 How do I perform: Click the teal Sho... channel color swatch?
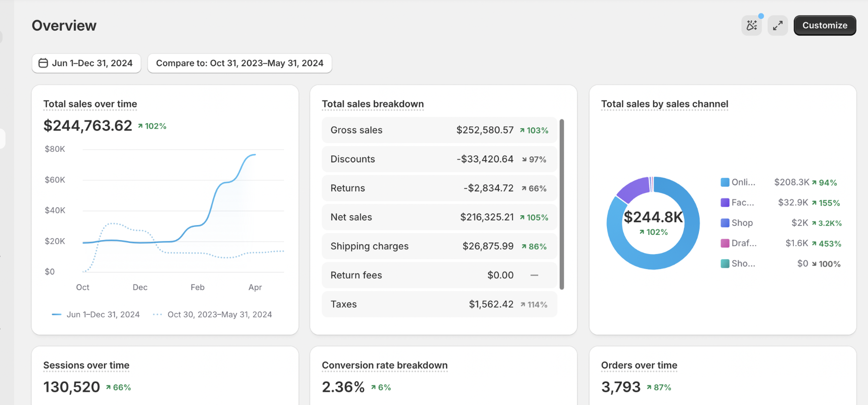725,264
